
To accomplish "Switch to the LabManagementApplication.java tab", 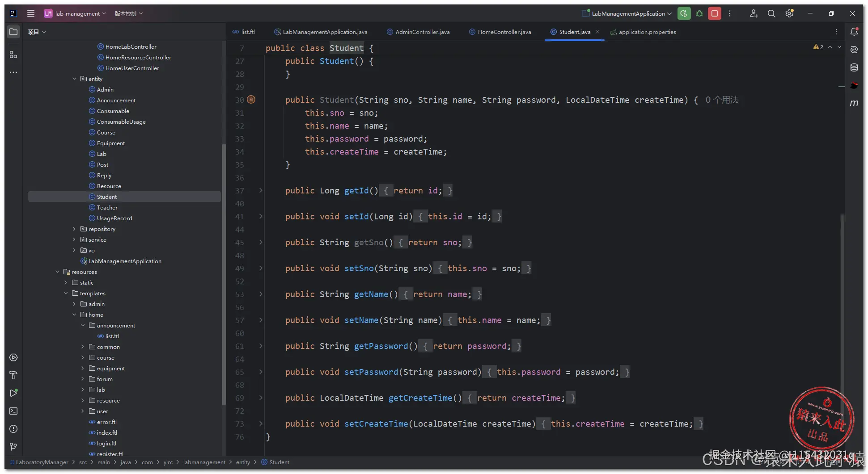I will 321,32.
